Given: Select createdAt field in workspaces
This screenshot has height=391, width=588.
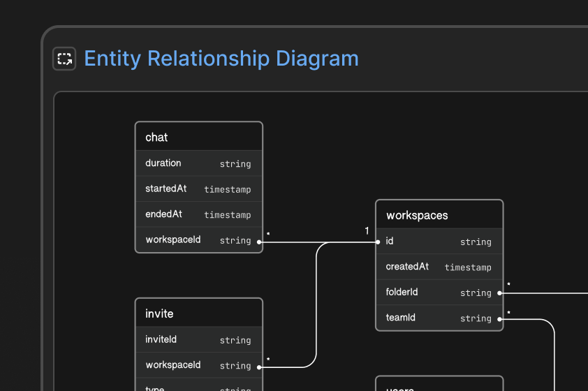Looking at the screenshot, I should (x=439, y=267).
